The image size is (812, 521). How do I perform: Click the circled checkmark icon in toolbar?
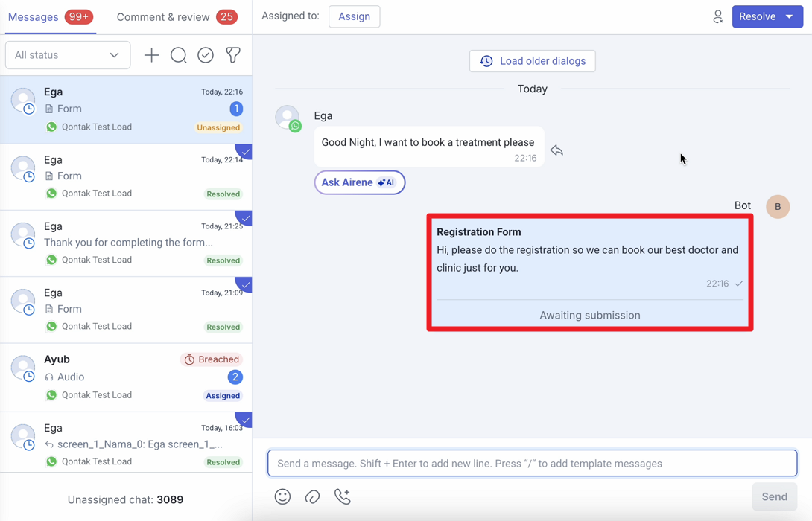206,55
